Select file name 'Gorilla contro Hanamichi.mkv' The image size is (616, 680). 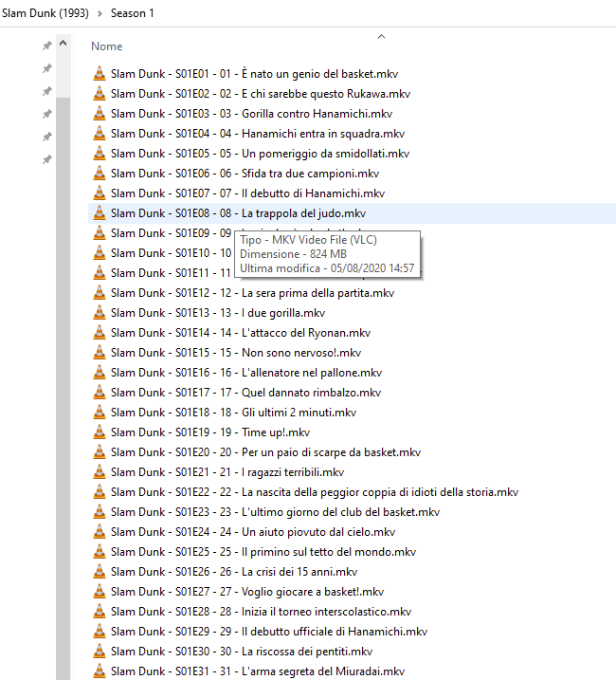pos(317,114)
